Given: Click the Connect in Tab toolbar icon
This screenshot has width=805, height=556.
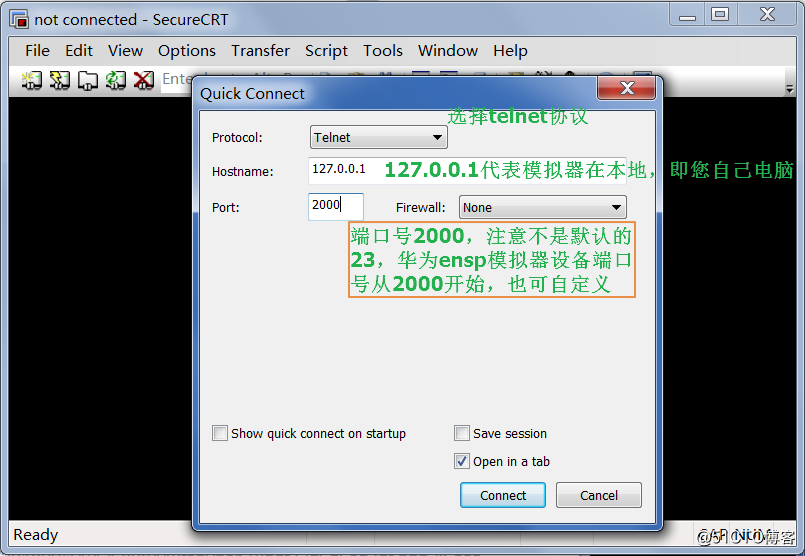Looking at the screenshot, I should point(88,81).
